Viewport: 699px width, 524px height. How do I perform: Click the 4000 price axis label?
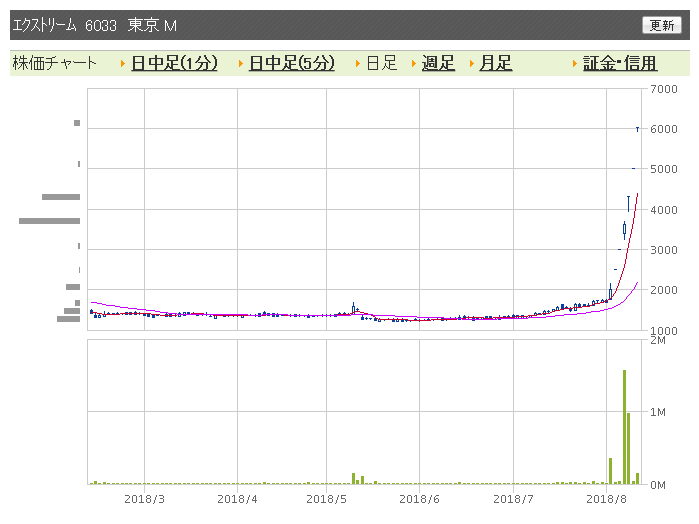[x=663, y=210]
